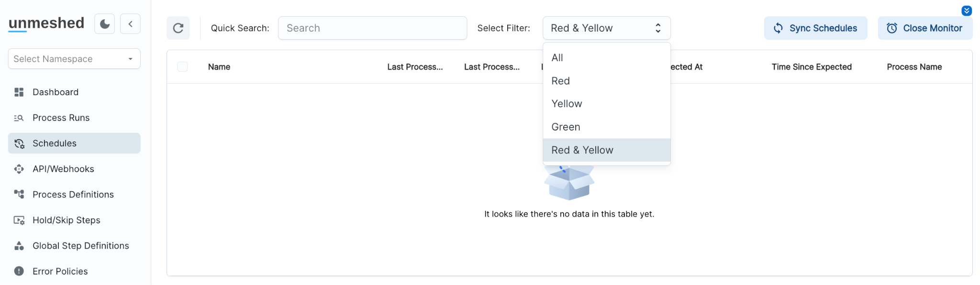Click the Error Policies alert icon
Viewport: 980px width, 285px height.
click(19, 272)
